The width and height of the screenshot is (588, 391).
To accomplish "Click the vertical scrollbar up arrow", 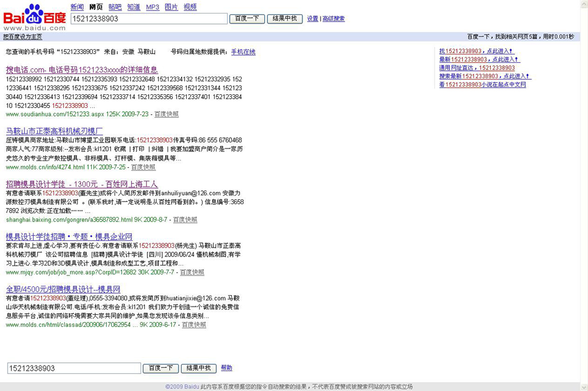I will [x=584, y=4].
